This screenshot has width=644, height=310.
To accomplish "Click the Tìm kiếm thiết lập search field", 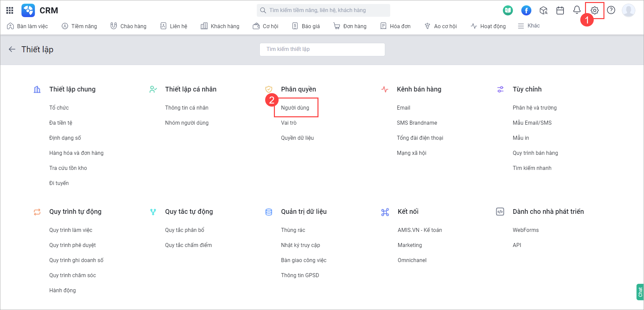I will (x=322, y=49).
